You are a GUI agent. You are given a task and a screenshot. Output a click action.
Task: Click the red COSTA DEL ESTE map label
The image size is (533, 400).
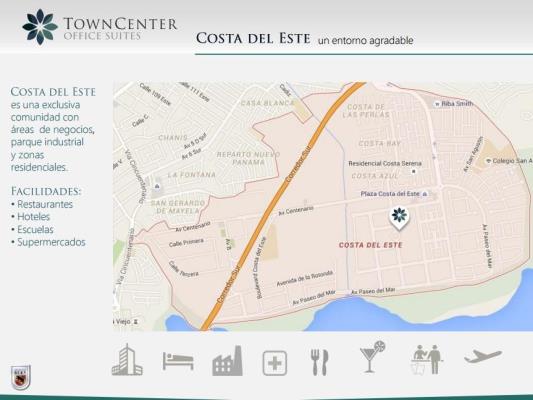coord(371,245)
